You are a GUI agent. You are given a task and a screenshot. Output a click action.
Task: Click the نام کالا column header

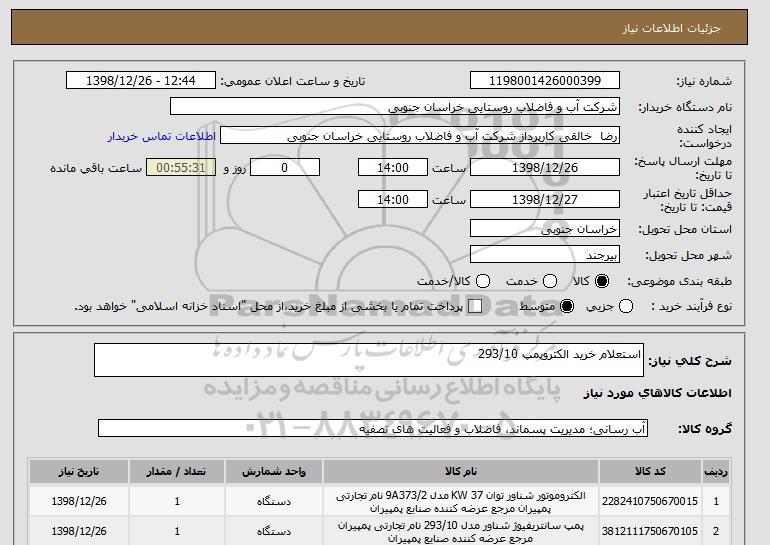pyautogui.click(x=461, y=471)
